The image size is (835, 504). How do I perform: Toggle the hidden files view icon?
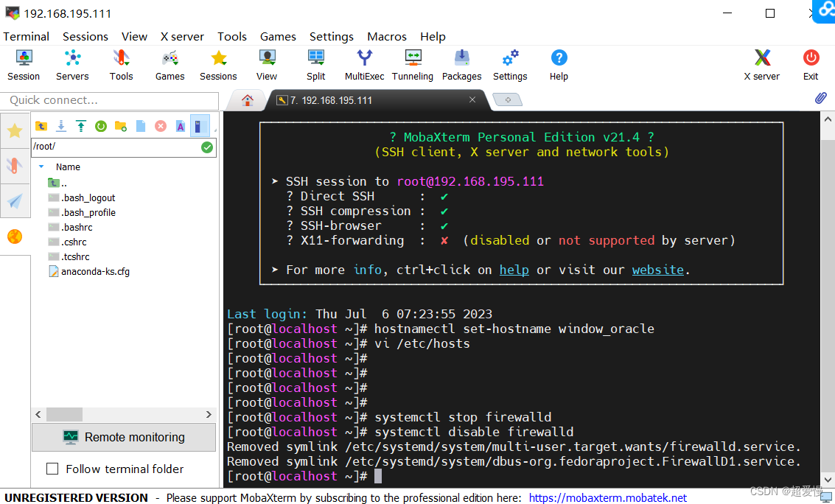[x=200, y=126]
